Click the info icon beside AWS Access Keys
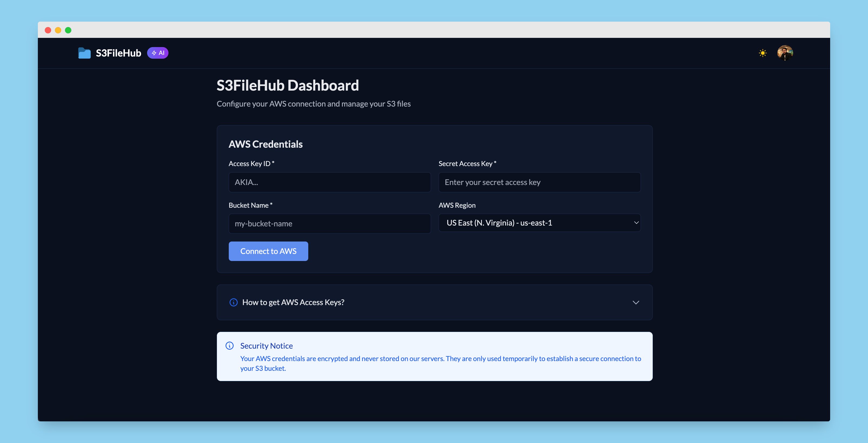 point(233,302)
